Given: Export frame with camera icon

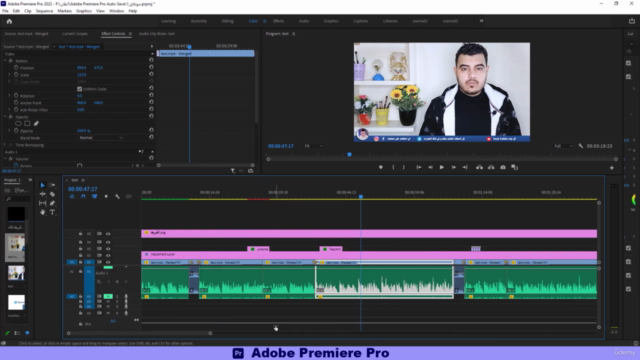Looking at the screenshot, I should (x=503, y=167).
